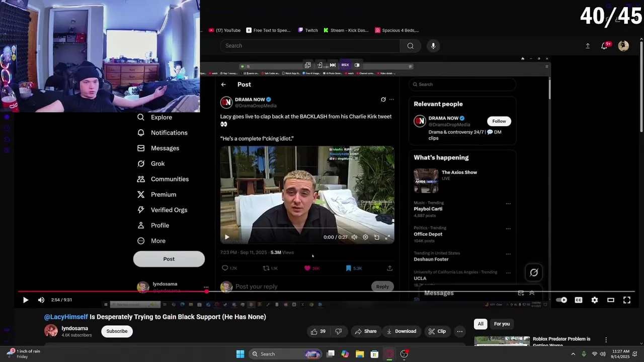This screenshot has width=644, height=362.
Task: Open Verified Orgs in X sidebar
Action: (x=163, y=210)
